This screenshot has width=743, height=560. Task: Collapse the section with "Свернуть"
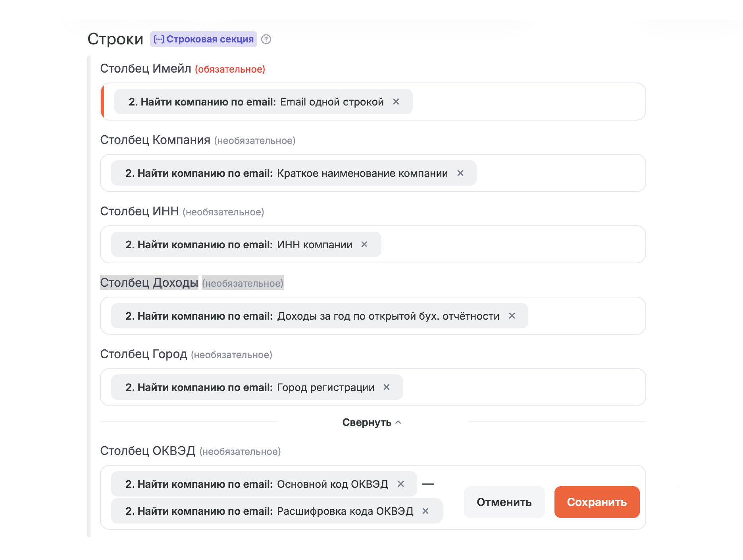[x=371, y=423]
